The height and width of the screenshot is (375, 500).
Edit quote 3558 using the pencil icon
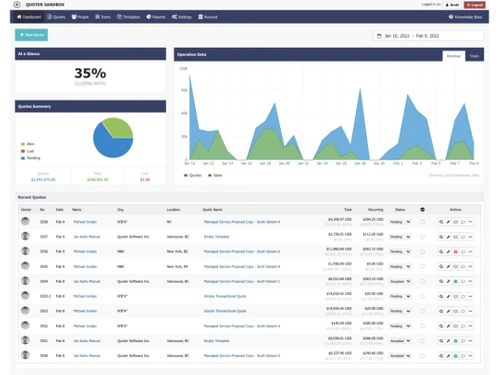(448, 222)
